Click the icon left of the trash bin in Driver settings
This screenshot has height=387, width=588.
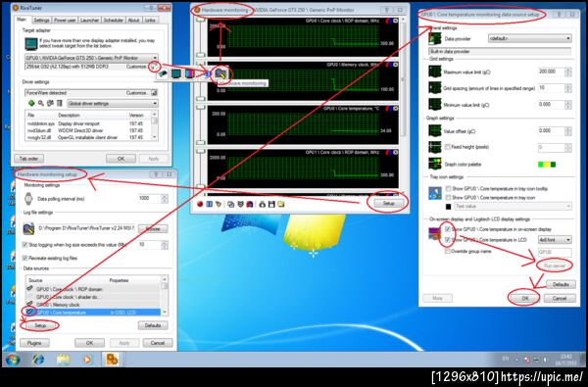click(x=50, y=103)
